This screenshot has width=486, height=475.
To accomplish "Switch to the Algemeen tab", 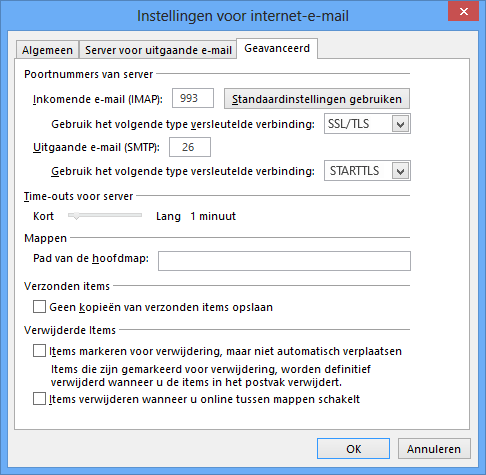I will pos(47,50).
